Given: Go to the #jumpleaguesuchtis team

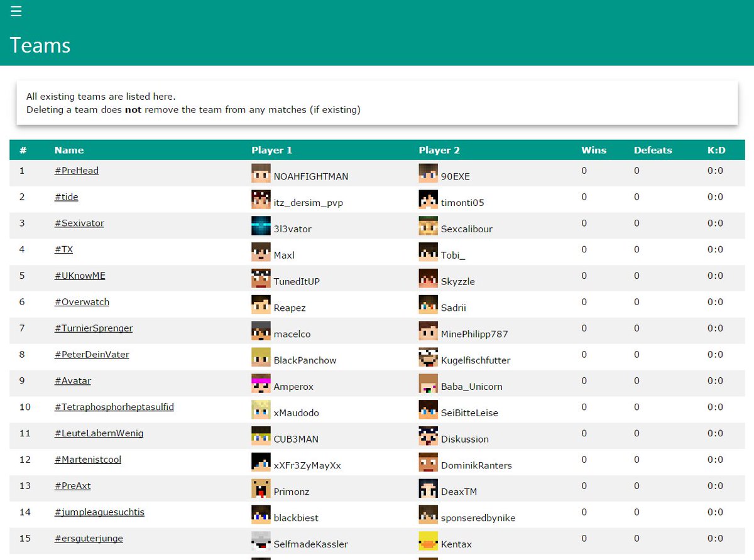Looking at the screenshot, I should pos(99,513).
